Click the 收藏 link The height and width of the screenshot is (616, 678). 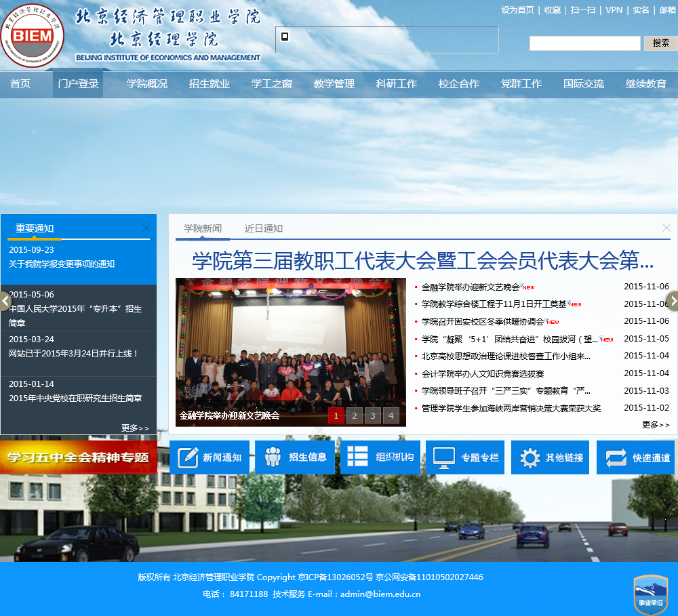(552, 10)
